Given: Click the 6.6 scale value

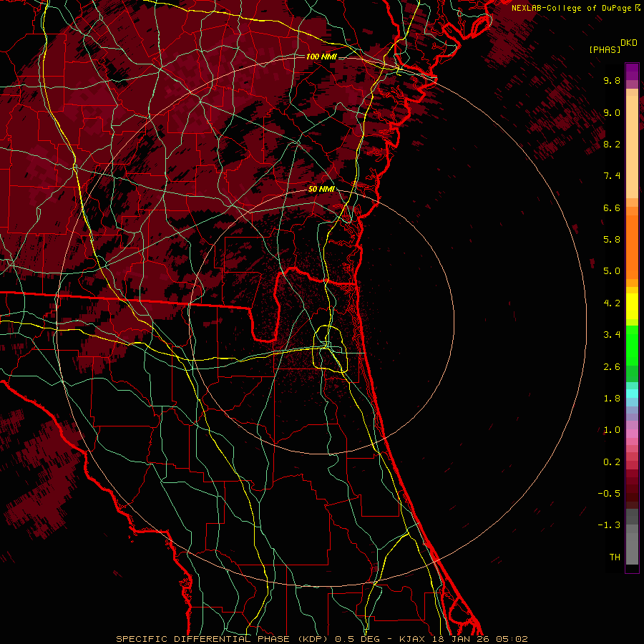Looking at the screenshot, I should click(612, 208).
